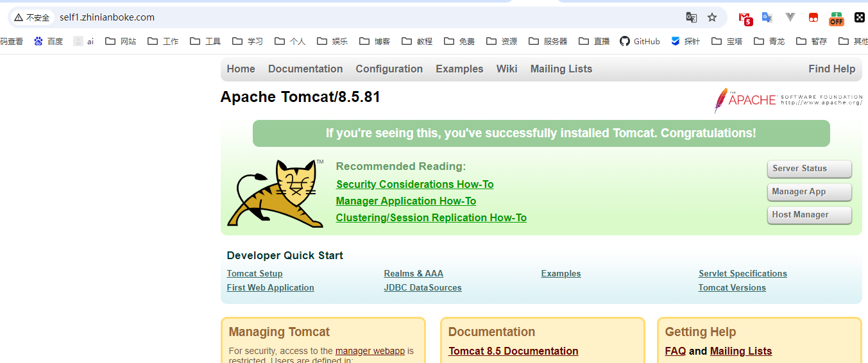Click Find Help in navigation bar
The image size is (868, 363).
point(832,69)
